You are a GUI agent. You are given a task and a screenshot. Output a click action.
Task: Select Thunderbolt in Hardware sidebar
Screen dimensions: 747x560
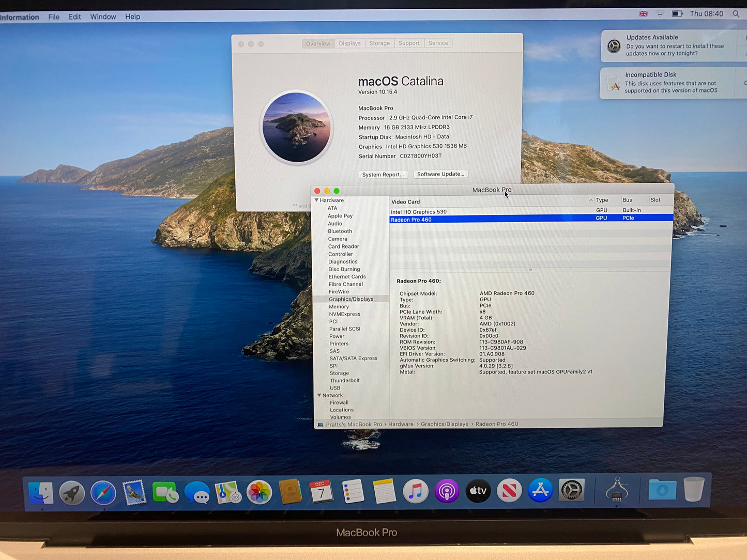345,381
